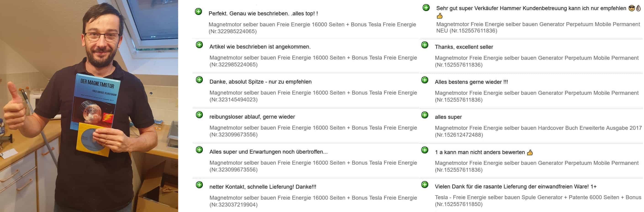The width and height of the screenshot is (644, 212).
Task: Open Tesla Spule Generator item Nr. 152557611850
Action: coord(538,201)
